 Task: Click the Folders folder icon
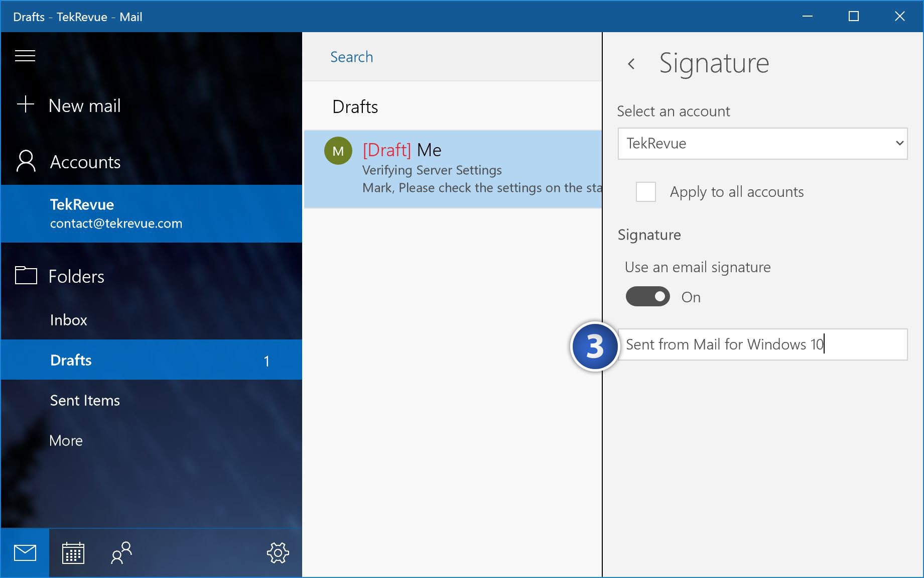tap(26, 275)
